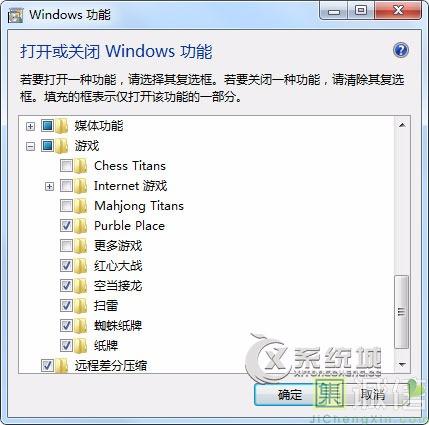Viewport: 429px width, 425px height.
Task: Select the 媒体功能 folder icon
Action: click(x=61, y=126)
